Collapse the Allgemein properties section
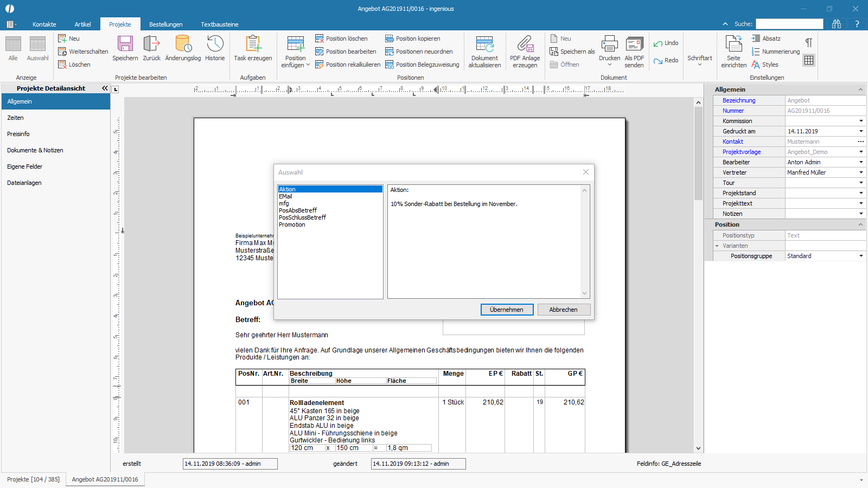Viewport: 868px width, 488px height. 860,89
